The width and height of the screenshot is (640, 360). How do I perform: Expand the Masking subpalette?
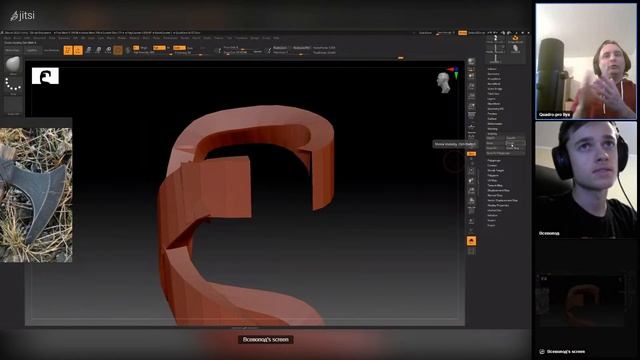coord(493,129)
